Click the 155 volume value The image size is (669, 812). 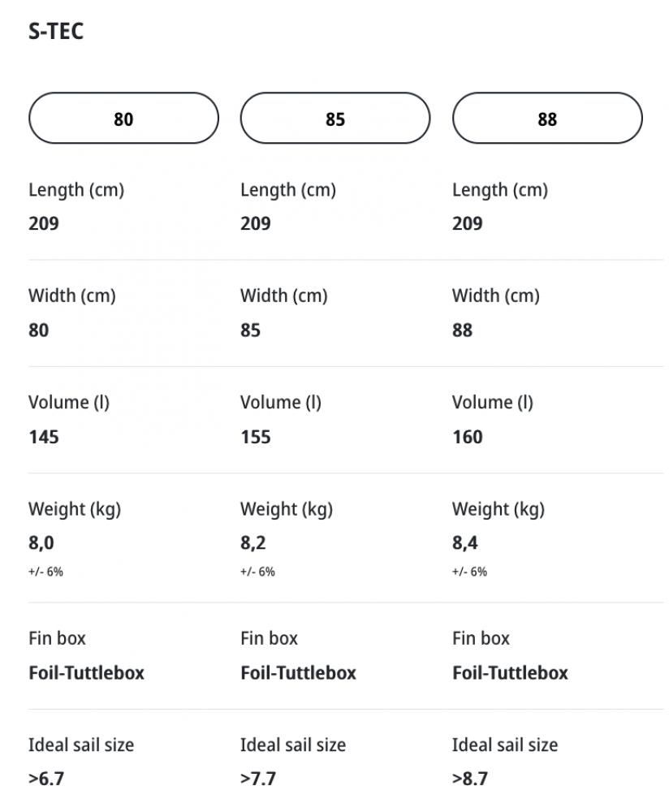[256, 437]
